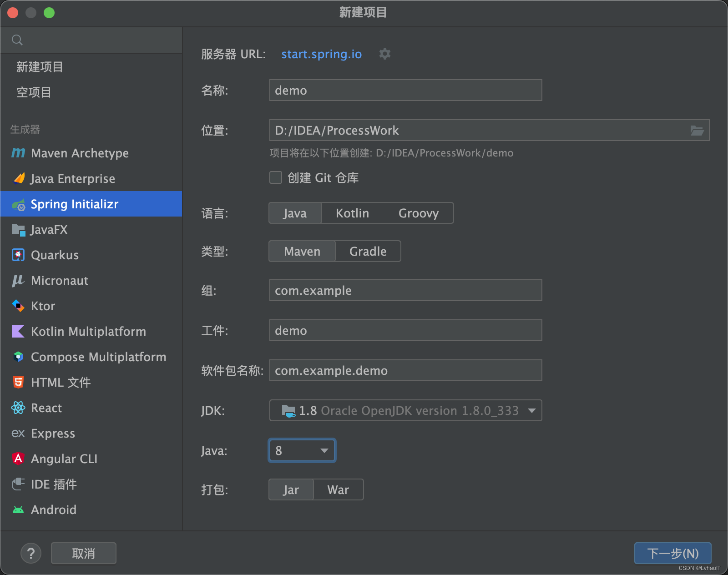Click the 下一步(N) next button
Viewport: 728px width, 575px height.
click(673, 553)
